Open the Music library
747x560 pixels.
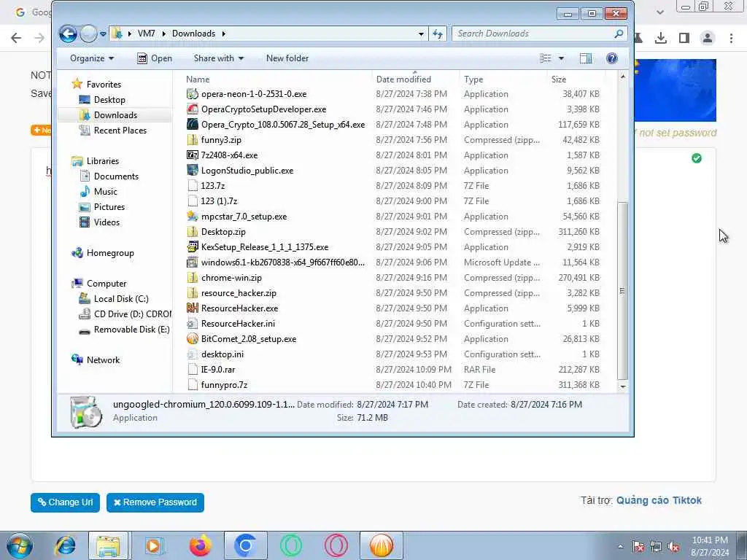105,192
